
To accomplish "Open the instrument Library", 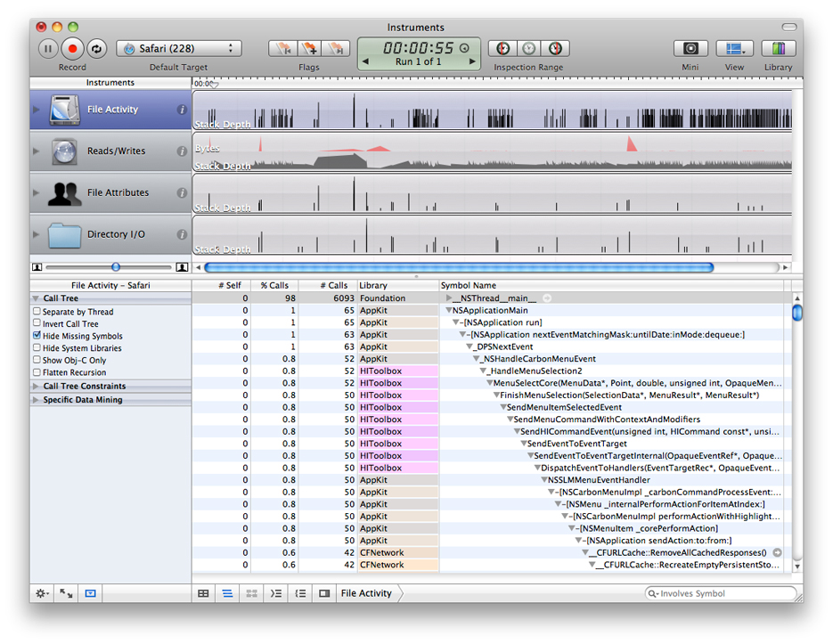I will 779,48.
